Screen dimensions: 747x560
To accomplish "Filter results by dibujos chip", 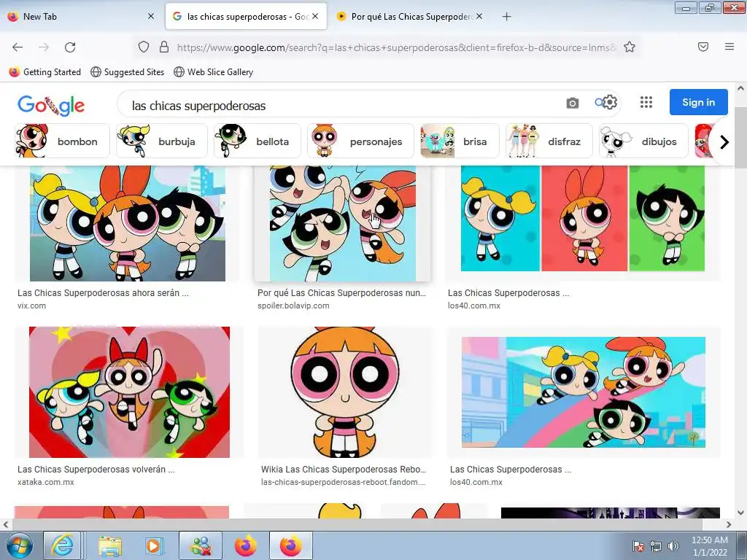I will pos(643,141).
